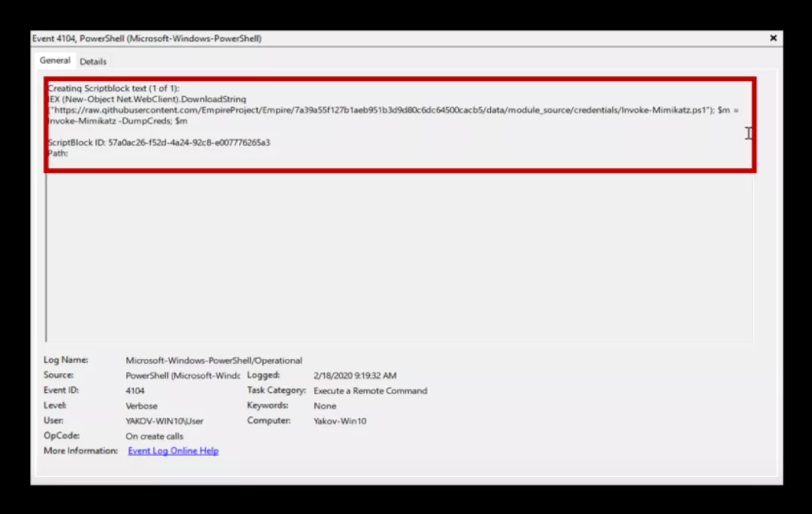
Task: Click the Source value PowerShell (Microsoft-Windows
Action: (182, 375)
